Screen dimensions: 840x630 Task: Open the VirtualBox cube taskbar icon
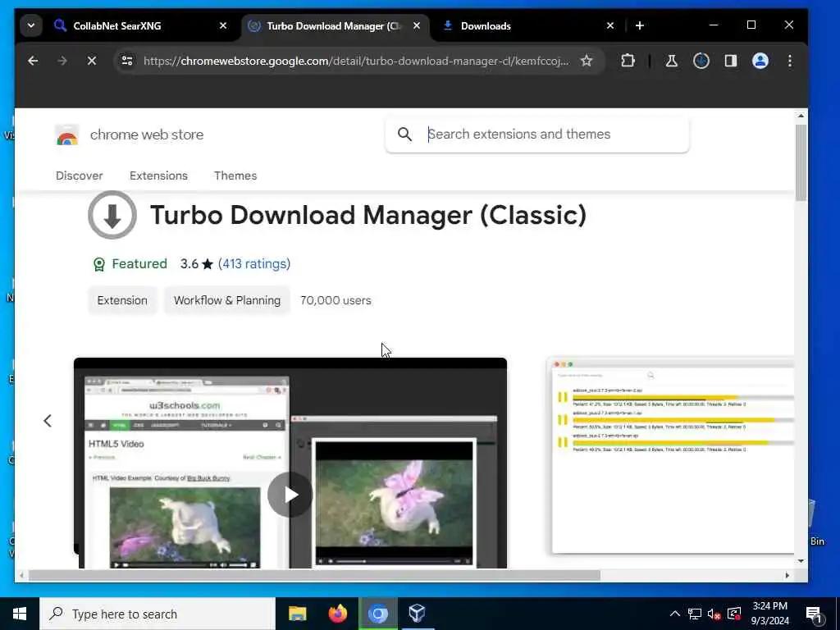[418, 614]
